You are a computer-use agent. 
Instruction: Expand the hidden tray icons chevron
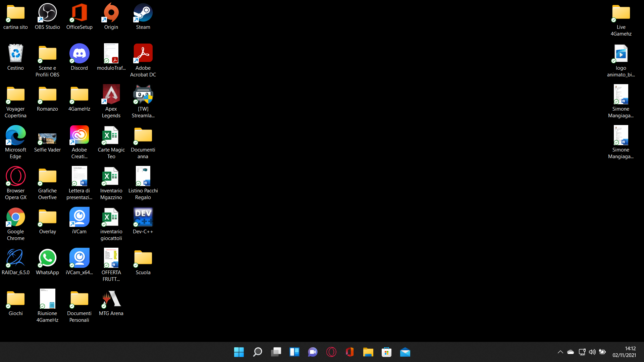pos(560,352)
